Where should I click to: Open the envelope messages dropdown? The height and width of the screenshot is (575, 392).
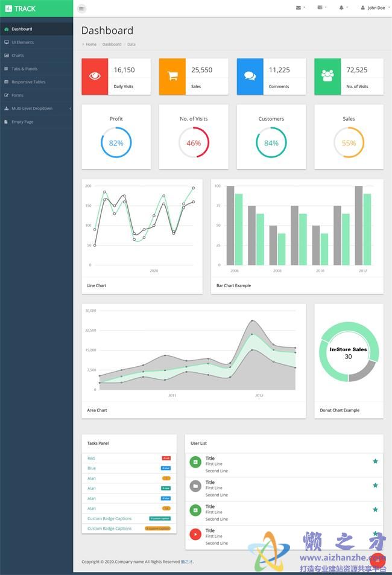(300, 8)
